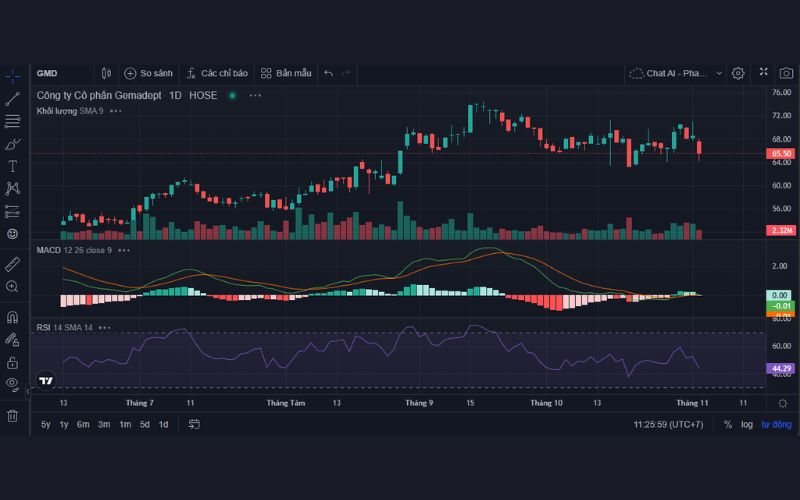The height and width of the screenshot is (500, 800).
Task: Delete drawings with the trash icon
Action: tap(13, 415)
